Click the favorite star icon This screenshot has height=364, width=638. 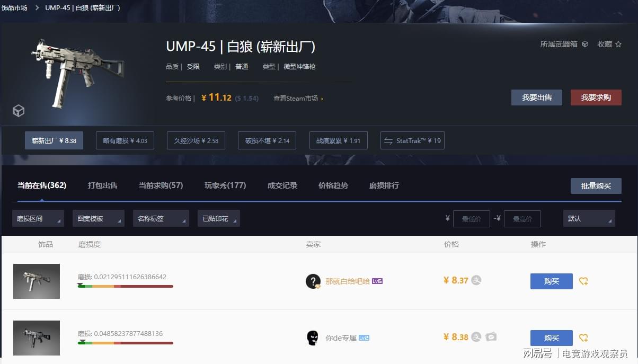pos(618,44)
